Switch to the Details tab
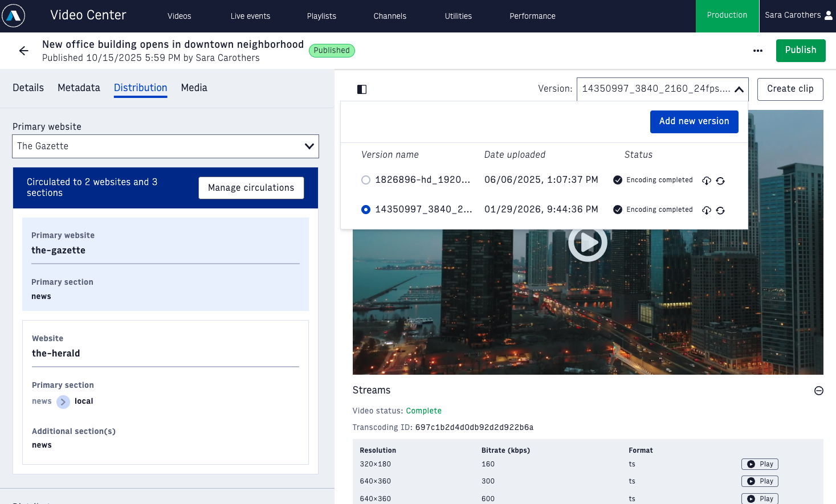This screenshot has height=504, width=836. click(x=28, y=88)
